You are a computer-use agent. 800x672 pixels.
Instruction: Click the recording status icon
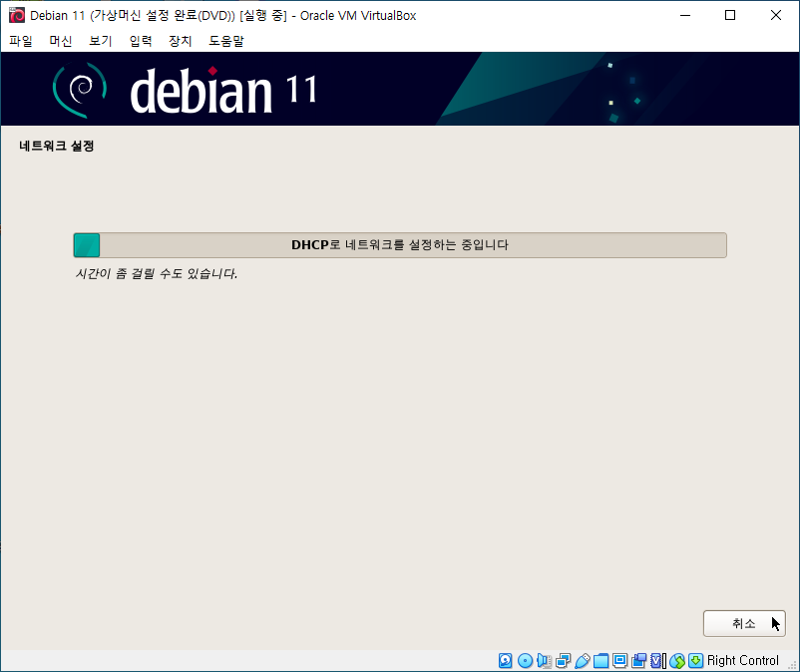[638, 661]
